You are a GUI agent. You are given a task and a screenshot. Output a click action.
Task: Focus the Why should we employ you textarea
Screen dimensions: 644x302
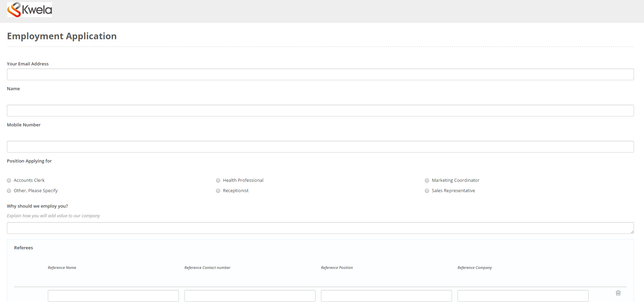[320, 228]
